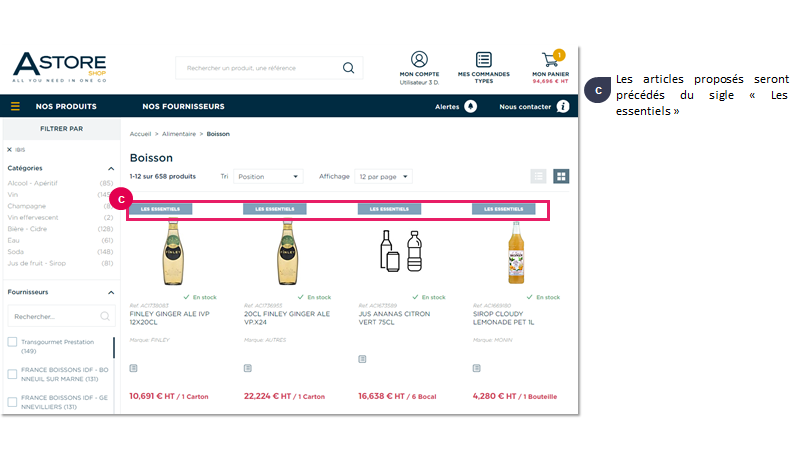The height and width of the screenshot is (450, 800).
Task: Click Alertes label in navigation bar
Action: click(x=447, y=107)
